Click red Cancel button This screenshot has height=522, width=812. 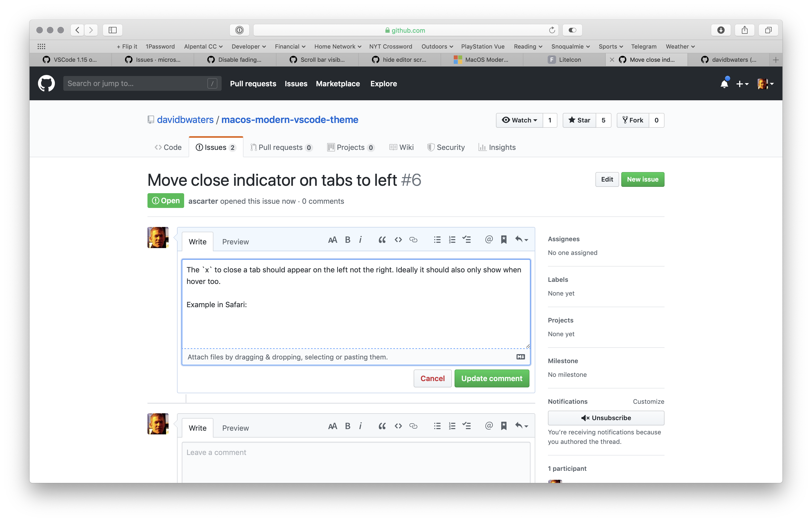[432, 378]
